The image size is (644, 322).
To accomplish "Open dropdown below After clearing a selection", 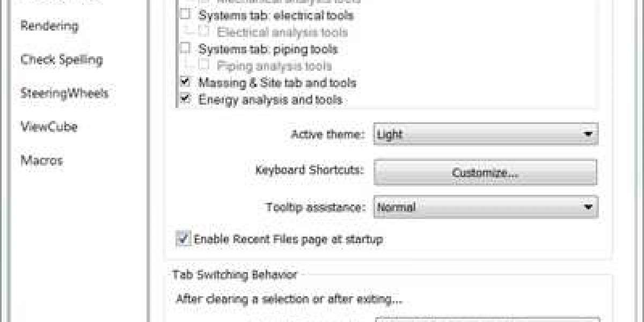I will click(x=487, y=319).
